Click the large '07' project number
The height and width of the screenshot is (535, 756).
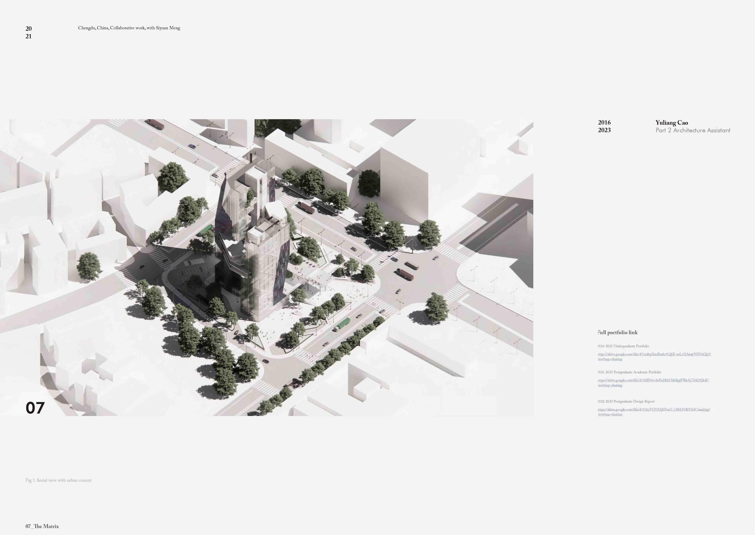coord(35,408)
